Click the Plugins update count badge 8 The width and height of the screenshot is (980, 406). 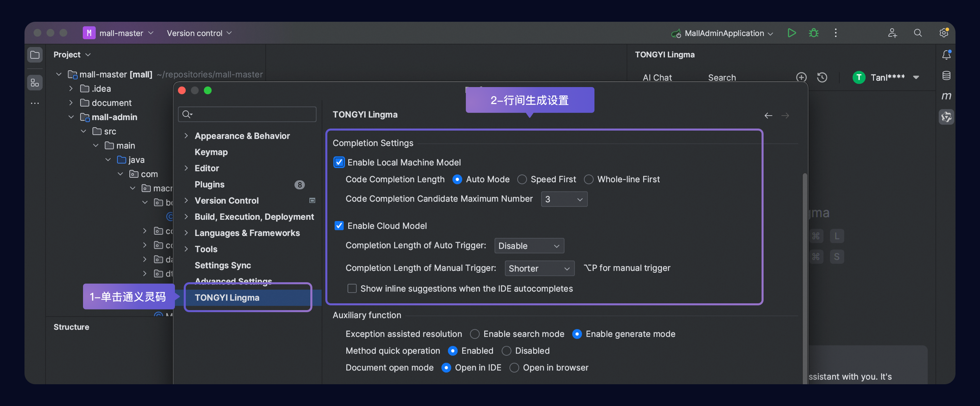pyautogui.click(x=299, y=185)
